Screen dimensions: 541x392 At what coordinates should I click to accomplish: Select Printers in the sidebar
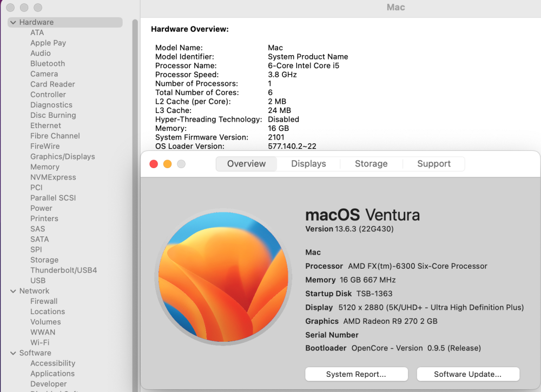point(44,219)
